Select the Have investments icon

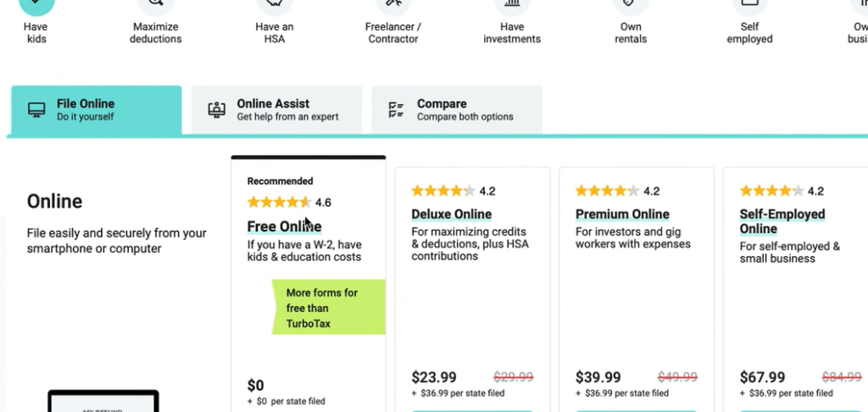pos(512,5)
